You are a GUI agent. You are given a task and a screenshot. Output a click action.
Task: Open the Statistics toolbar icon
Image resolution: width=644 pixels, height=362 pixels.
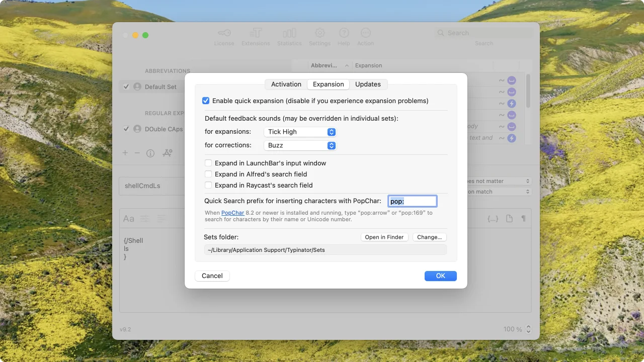tap(289, 33)
